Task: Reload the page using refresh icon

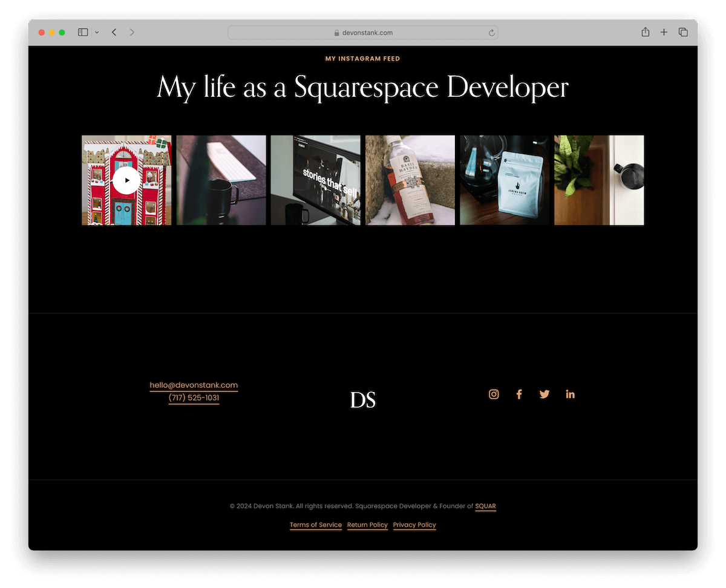Action: (x=491, y=33)
